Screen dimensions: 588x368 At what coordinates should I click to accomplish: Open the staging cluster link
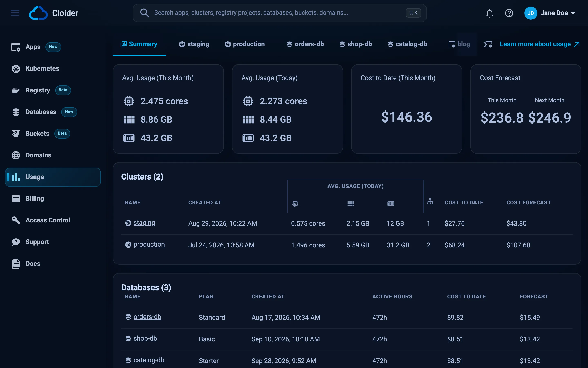(144, 223)
